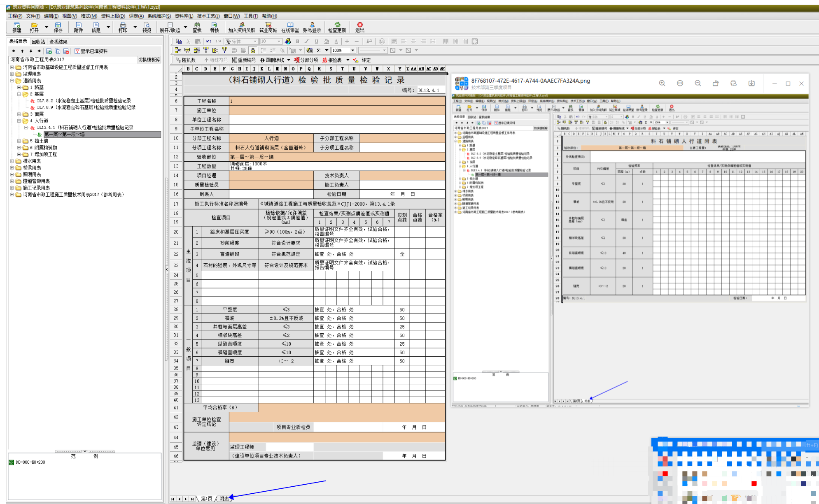Open the 筑业商城 shop icon
819x504 pixels.
(268, 27)
